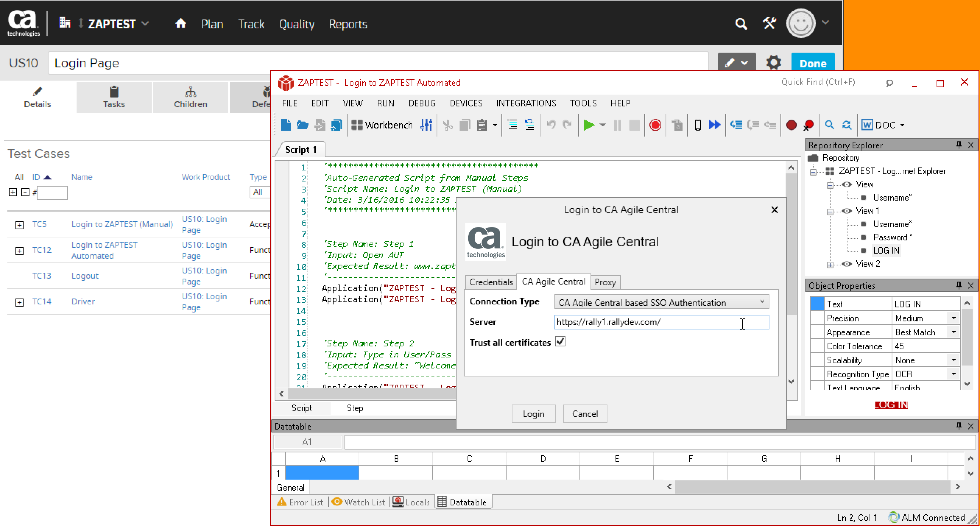980x526 pixels.
Task: Click the mobile device toolbar icon
Action: (697, 125)
